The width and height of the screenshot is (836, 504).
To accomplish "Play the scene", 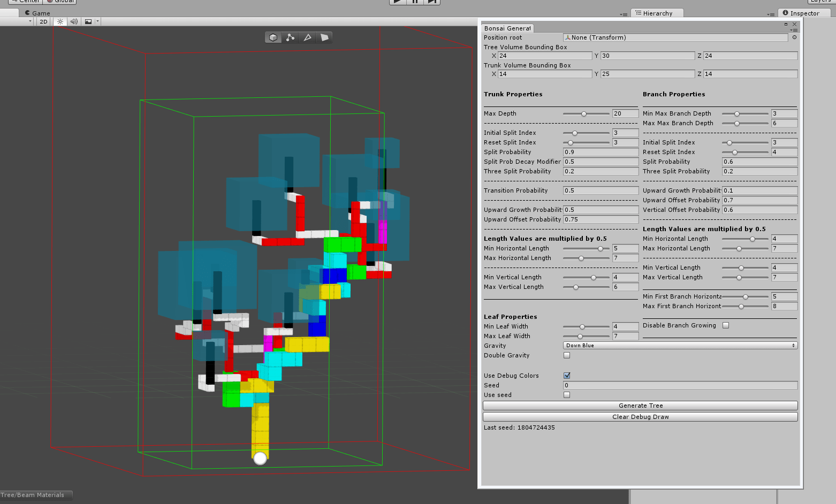I will coord(397,2).
